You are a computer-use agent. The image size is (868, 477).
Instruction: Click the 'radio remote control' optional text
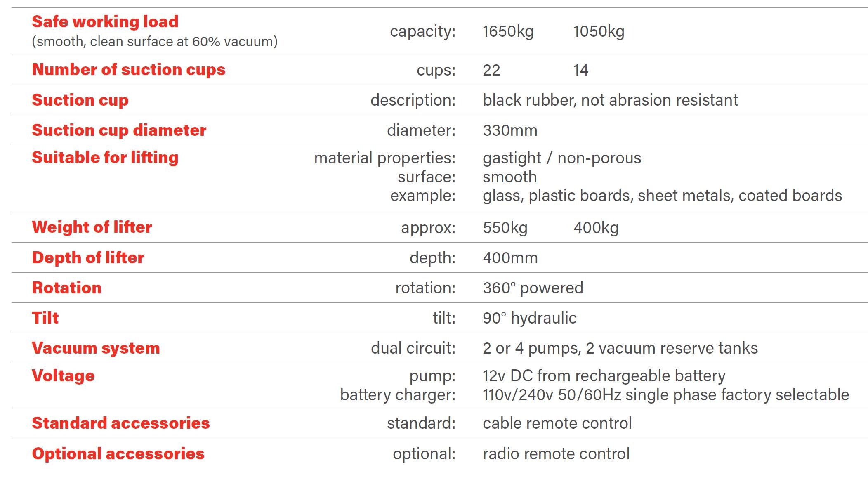click(556, 454)
